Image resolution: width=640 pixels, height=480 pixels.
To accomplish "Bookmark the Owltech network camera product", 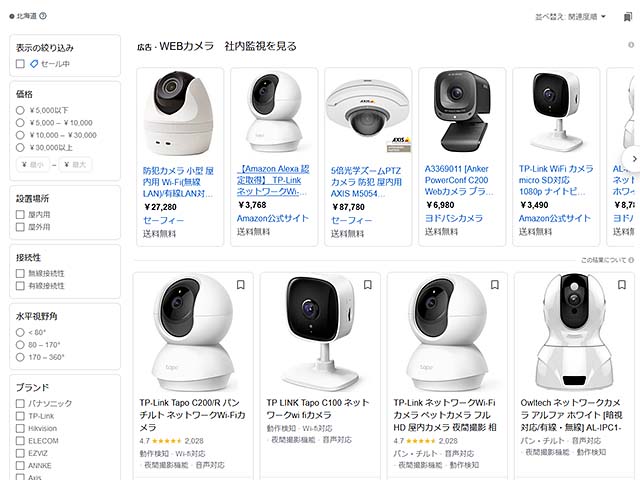I will 622,284.
